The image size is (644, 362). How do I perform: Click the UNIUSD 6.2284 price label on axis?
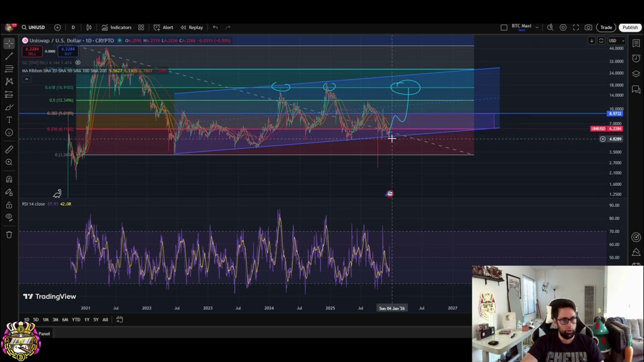(x=607, y=129)
